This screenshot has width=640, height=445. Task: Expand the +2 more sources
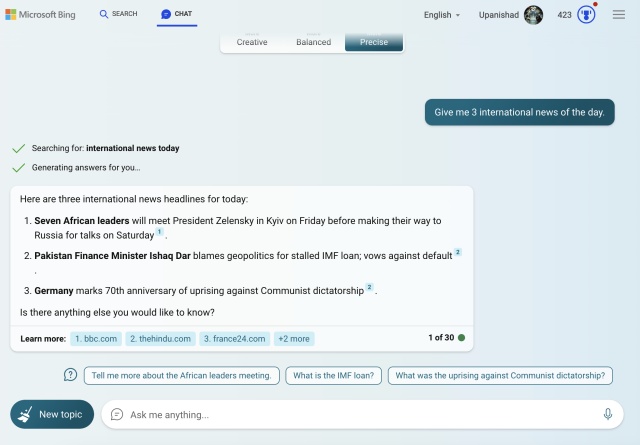pos(294,339)
